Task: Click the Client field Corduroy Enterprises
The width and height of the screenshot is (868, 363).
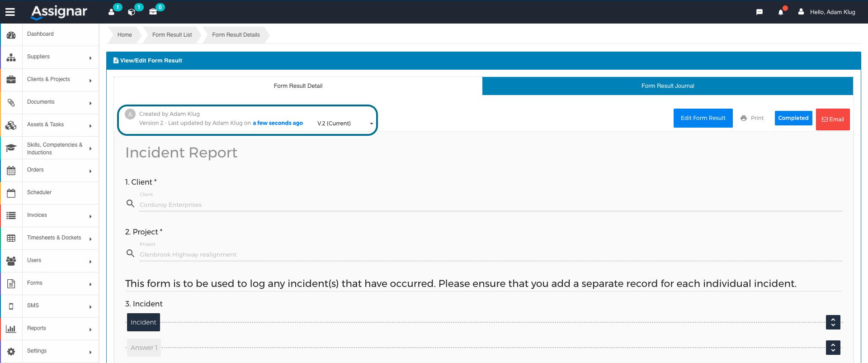Action: 491,205
